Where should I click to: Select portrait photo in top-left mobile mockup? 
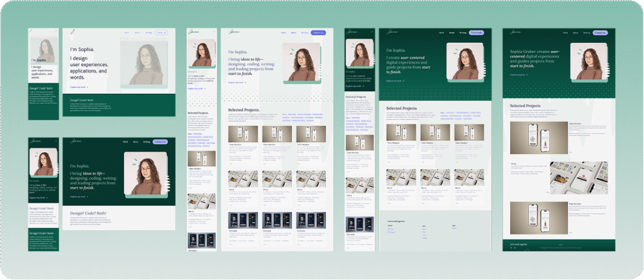click(43, 50)
